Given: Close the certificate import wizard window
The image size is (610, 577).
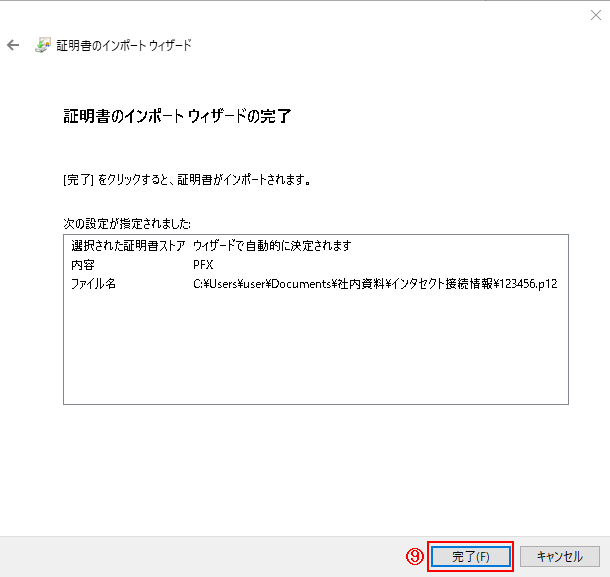Looking at the screenshot, I should pyautogui.click(x=596, y=15).
